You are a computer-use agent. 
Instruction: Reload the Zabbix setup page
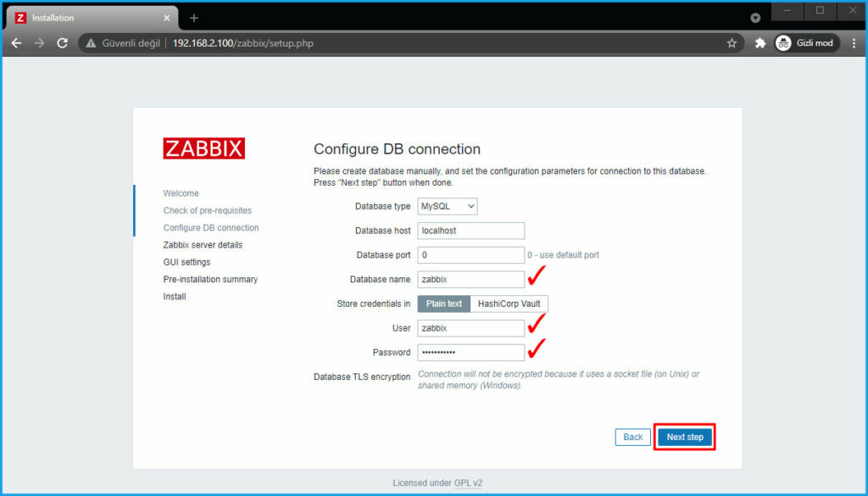point(62,43)
